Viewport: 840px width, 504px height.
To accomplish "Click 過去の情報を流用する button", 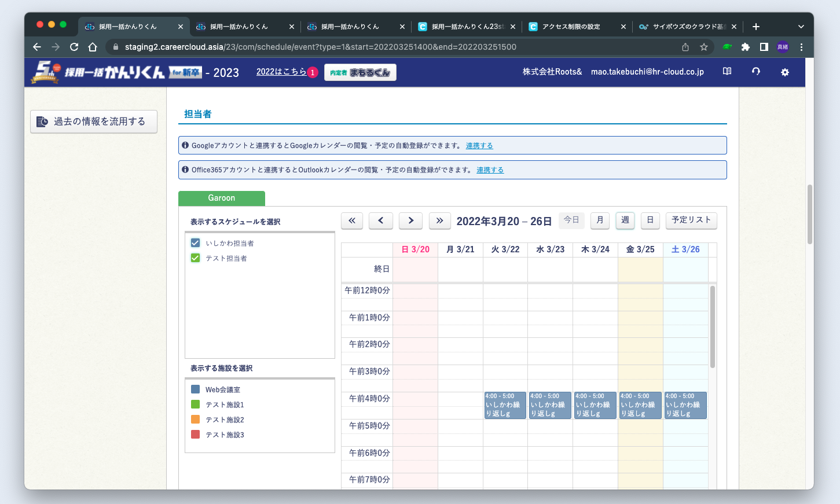I will point(94,122).
